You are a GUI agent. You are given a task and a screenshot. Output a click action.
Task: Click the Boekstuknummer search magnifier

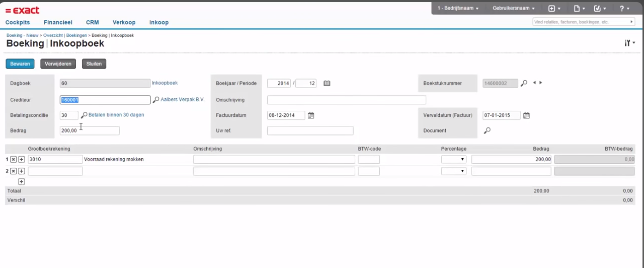(x=524, y=83)
